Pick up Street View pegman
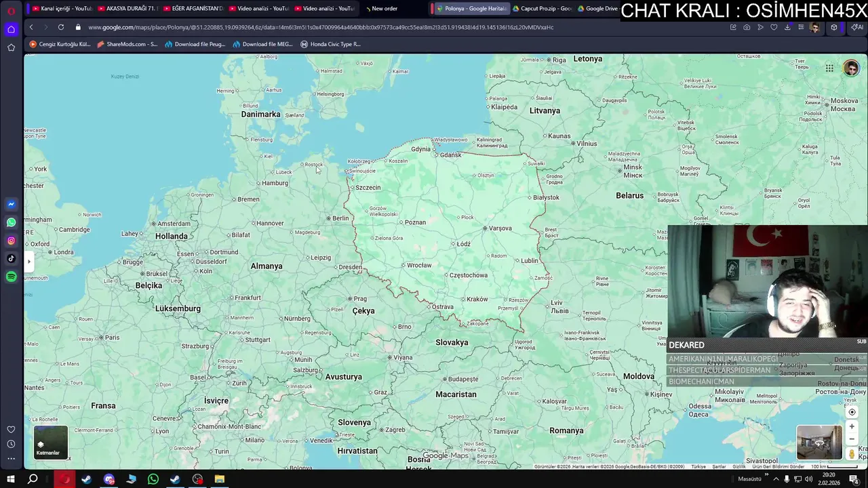Image resolution: width=868 pixels, height=488 pixels. click(x=852, y=453)
